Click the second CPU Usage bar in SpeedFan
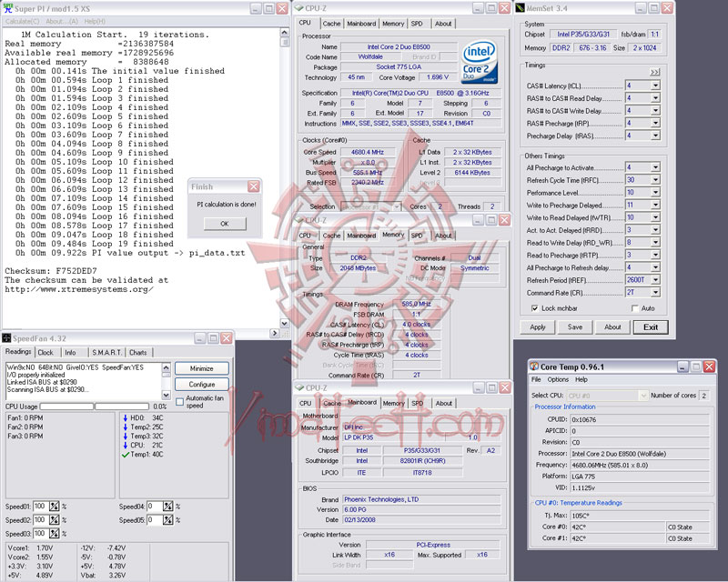 pos(122,406)
